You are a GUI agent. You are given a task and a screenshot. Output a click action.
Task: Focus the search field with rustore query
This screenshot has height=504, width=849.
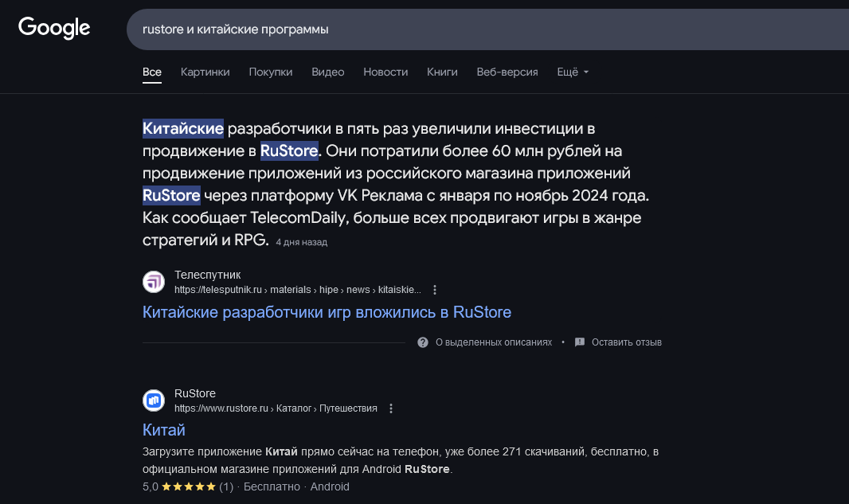[487, 29]
